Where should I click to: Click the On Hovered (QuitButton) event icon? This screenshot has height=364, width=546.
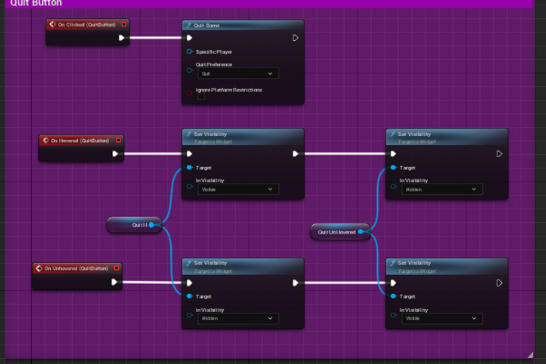point(45,140)
